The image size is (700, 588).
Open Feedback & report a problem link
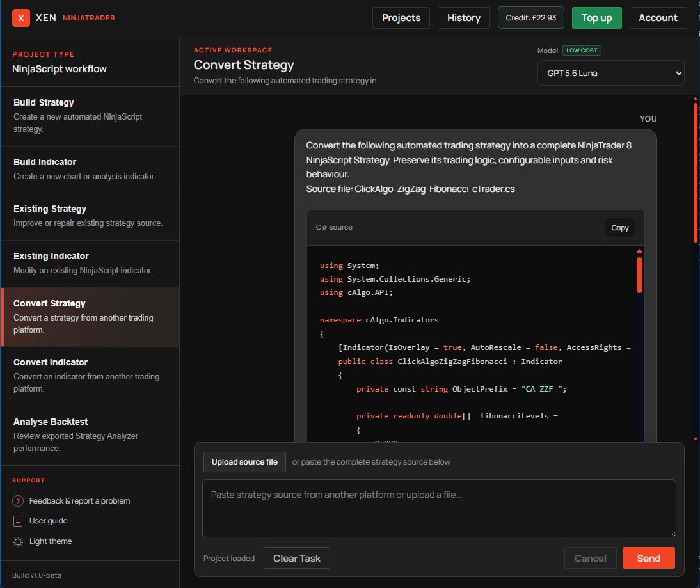(x=79, y=501)
